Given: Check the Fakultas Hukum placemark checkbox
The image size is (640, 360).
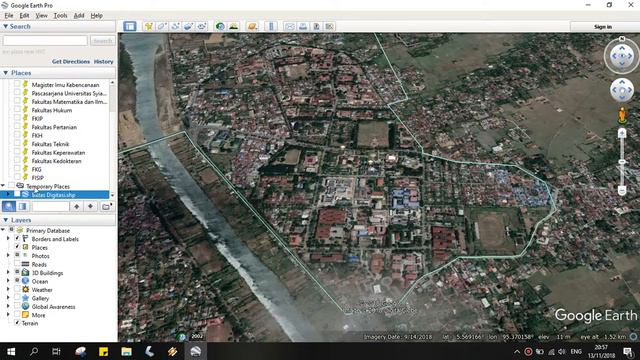Looking at the screenshot, I should (x=17, y=109).
